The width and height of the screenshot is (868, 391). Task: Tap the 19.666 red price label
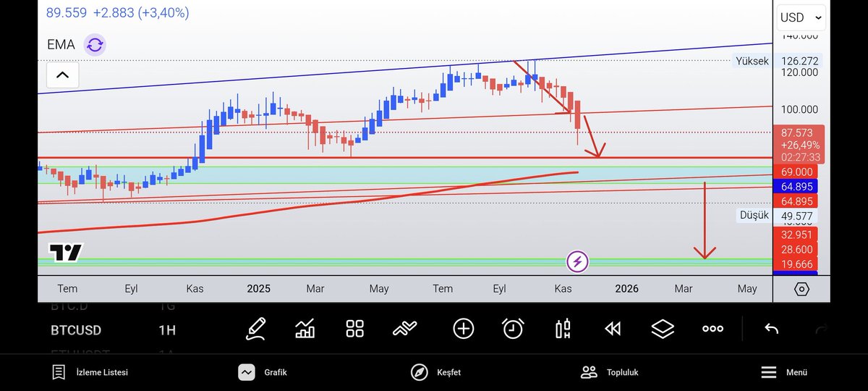click(796, 264)
